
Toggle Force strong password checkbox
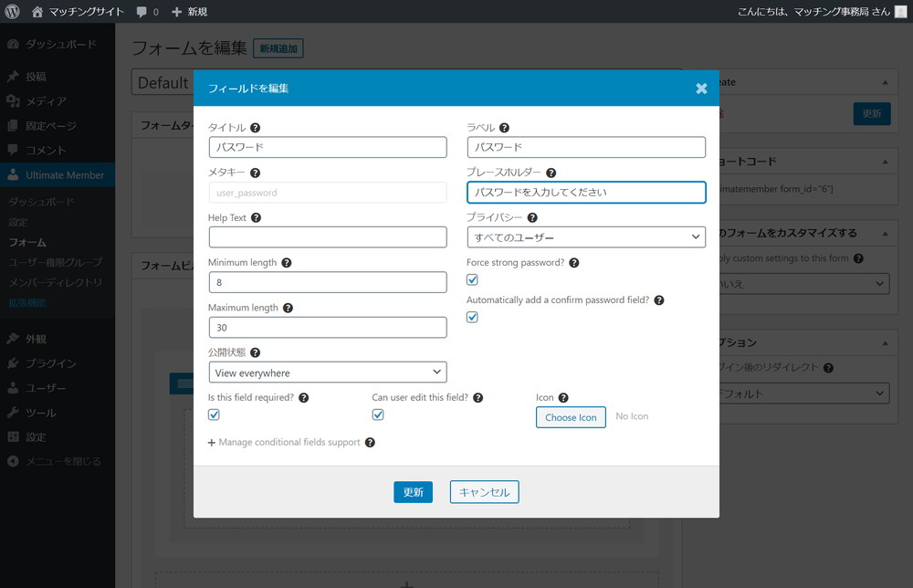[x=472, y=280]
